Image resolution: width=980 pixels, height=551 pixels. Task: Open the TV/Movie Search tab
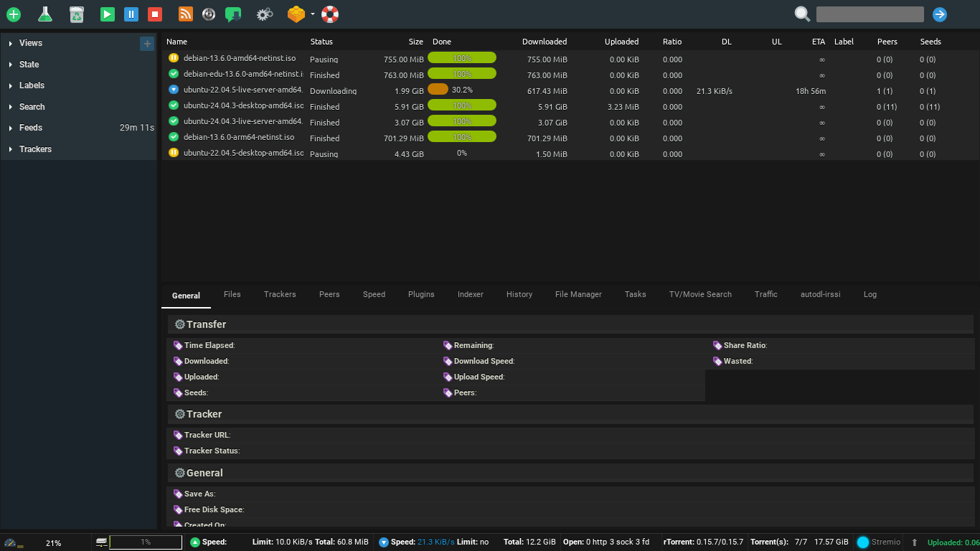click(x=700, y=294)
